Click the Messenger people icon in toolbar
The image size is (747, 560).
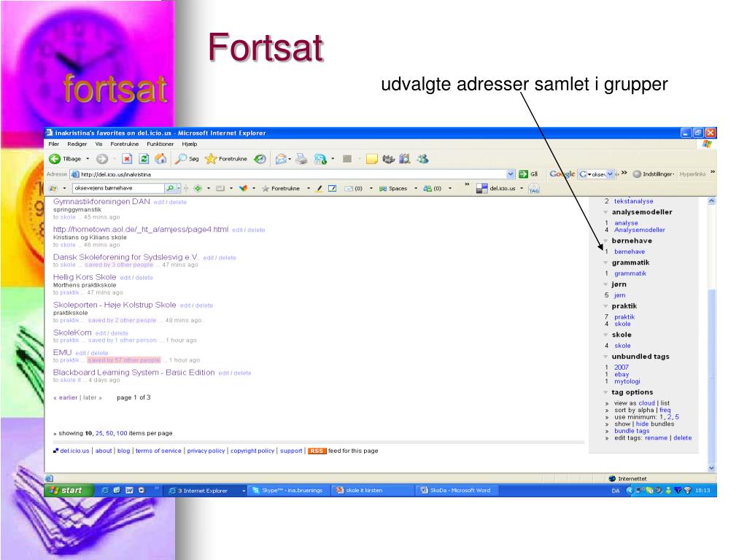coord(422,158)
